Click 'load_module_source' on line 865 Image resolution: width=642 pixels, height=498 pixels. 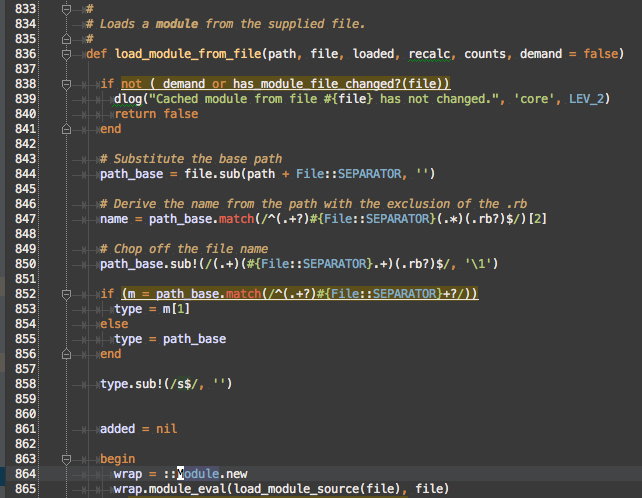coord(296,489)
